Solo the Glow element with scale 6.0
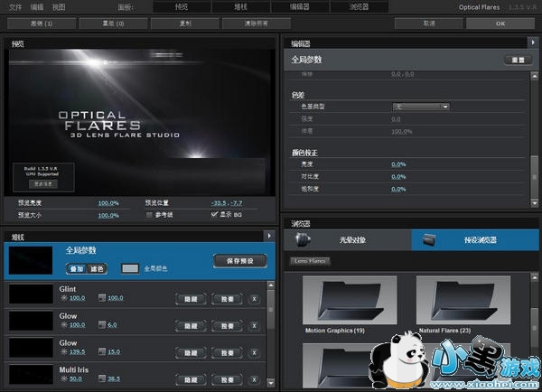Screen dimensions: 542x392 point(227,326)
